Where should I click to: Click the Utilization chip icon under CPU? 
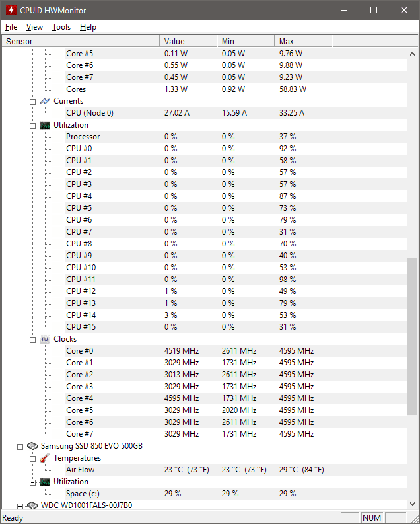coord(45,126)
